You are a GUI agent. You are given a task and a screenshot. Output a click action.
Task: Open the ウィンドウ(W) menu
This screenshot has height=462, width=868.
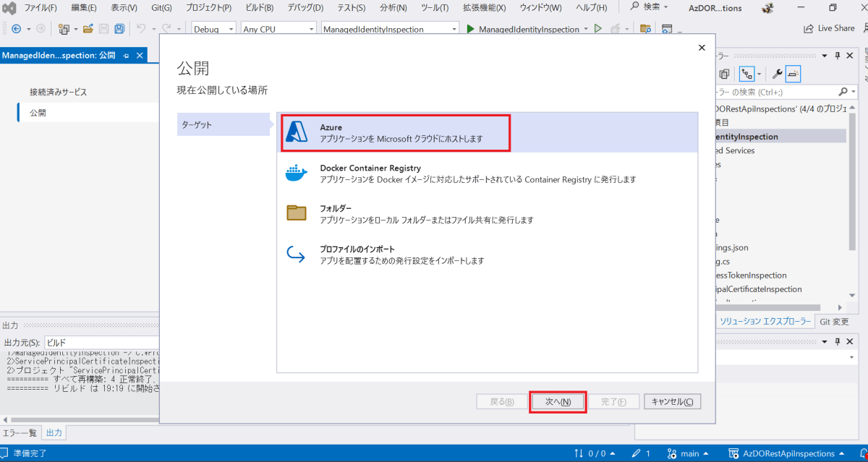[540, 8]
